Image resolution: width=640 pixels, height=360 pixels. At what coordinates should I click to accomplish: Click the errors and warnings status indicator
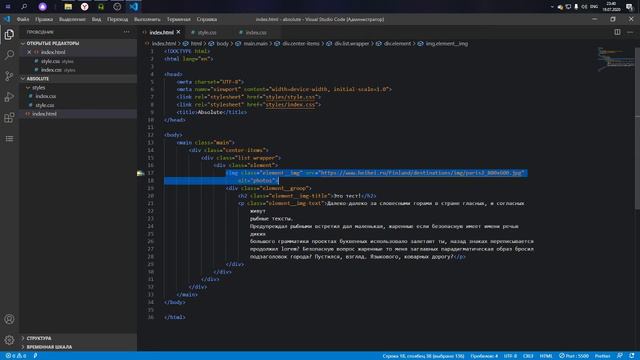click(16, 356)
